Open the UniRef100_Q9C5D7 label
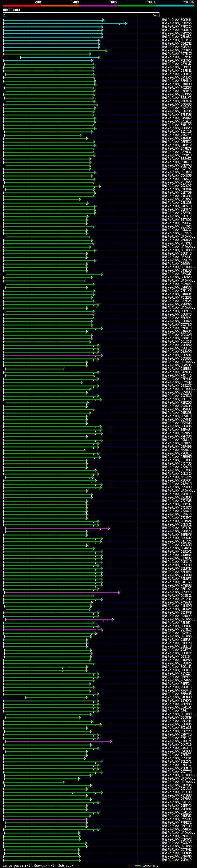This screenshot has height=868, width=197. 176,355
